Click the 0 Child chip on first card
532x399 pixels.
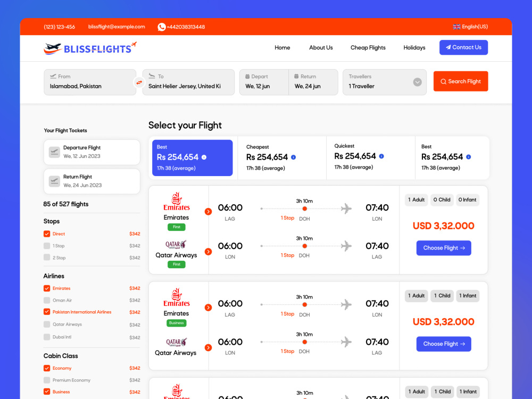click(x=442, y=200)
